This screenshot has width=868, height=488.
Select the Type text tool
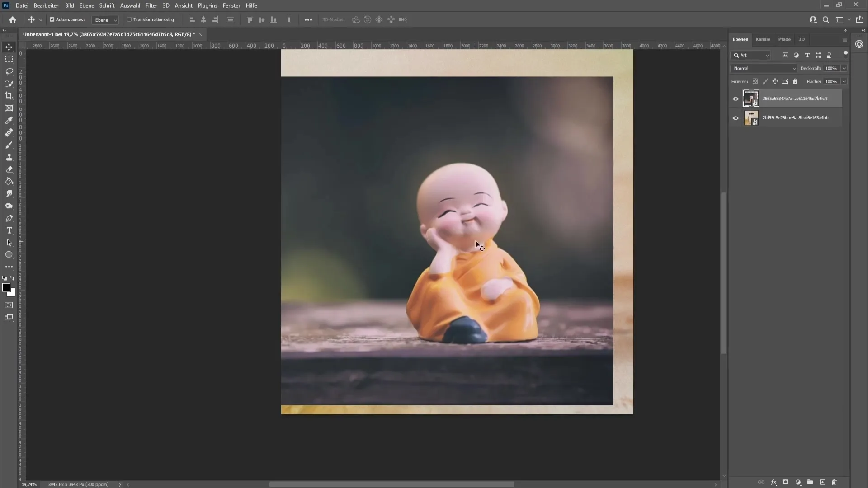click(x=9, y=230)
